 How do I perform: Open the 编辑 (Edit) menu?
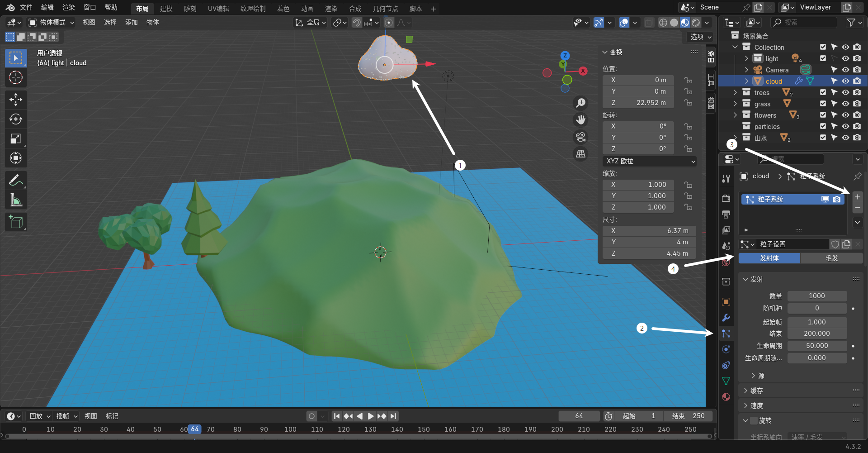point(47,8)
